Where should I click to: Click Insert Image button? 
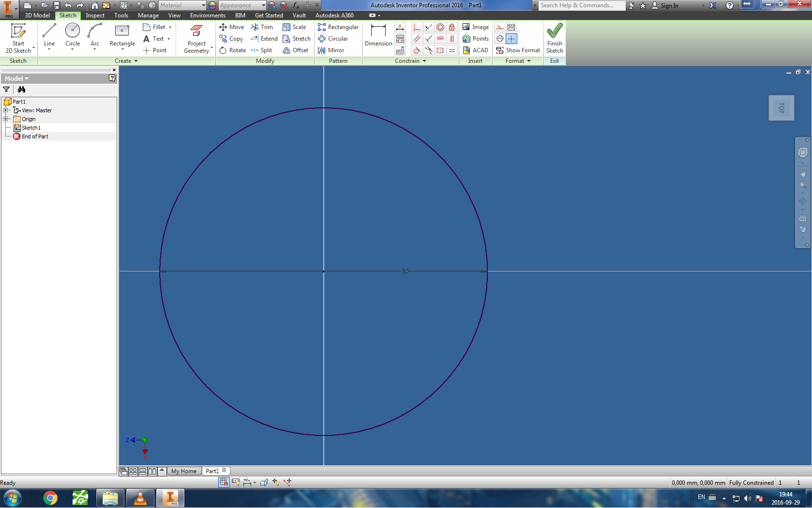click(x=476, y=27)
